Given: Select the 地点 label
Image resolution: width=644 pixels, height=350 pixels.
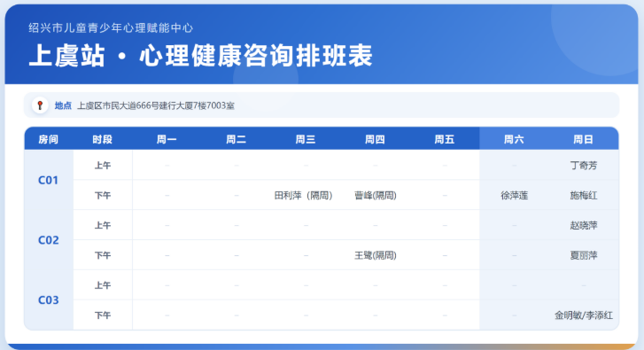Looking at the screenshot, I should (x=63, y=105).
